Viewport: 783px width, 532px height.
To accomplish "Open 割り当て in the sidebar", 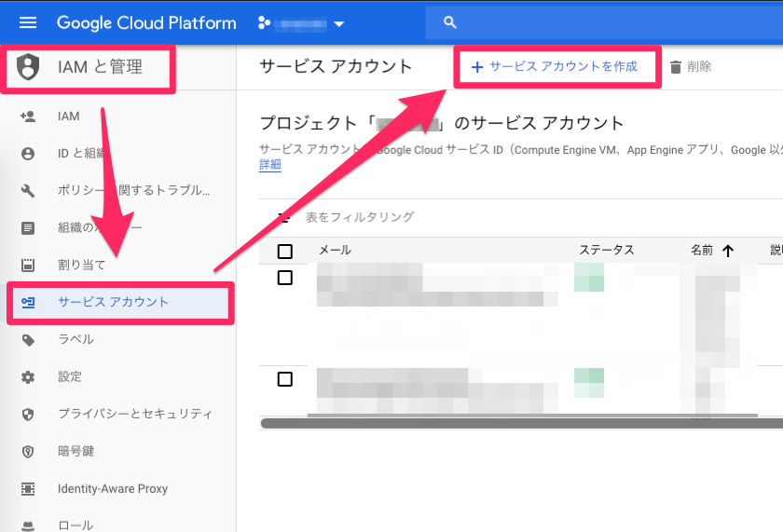I will (x=82, y=265).
